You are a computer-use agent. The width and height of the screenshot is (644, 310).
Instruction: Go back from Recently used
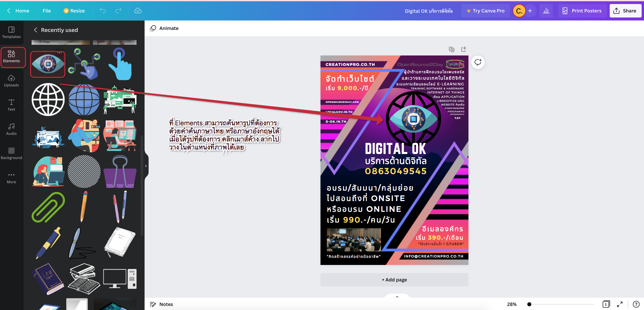[36, 30]
